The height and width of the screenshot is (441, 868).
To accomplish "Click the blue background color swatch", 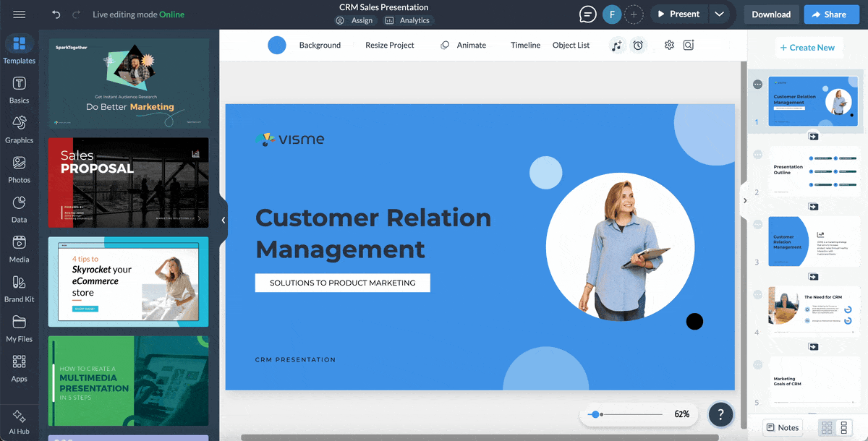I will 277,46.
